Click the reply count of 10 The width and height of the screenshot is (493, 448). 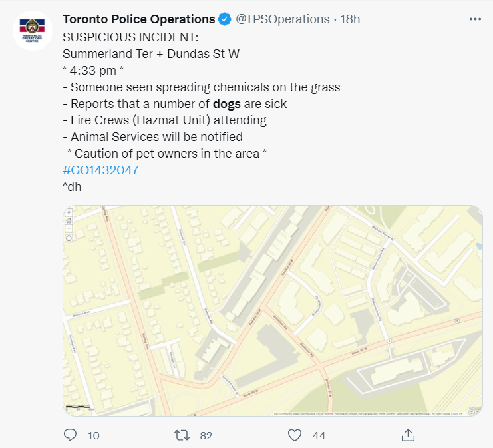[x=93, y=435]
